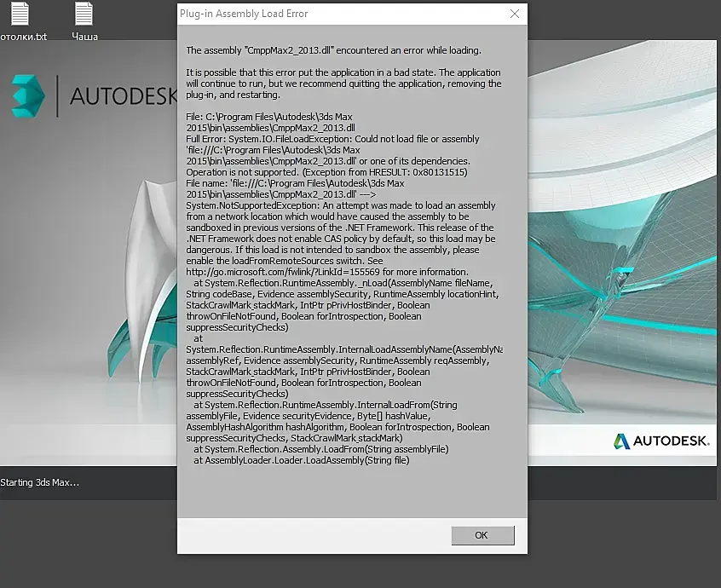Viewport: 721px width, 588px height.
Task: Click the 'Exception from HRESULT: 0x80131515' text
Action: tap(384, 172)
